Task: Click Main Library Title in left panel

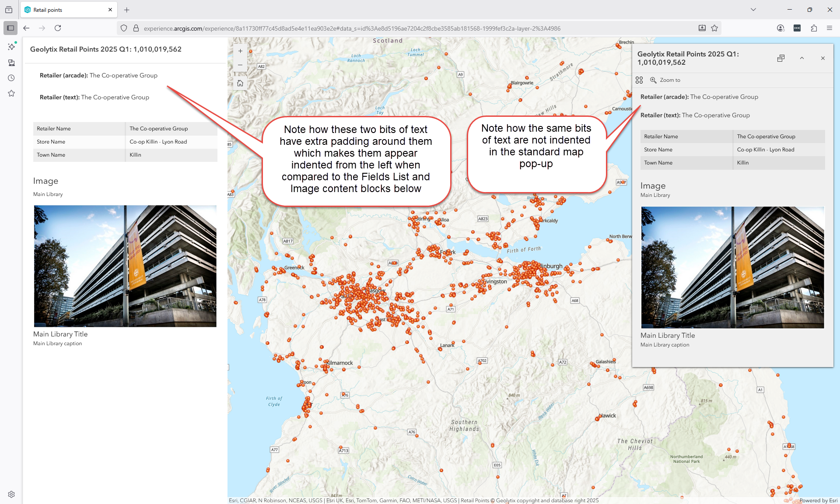Action: tap(60, 334)
